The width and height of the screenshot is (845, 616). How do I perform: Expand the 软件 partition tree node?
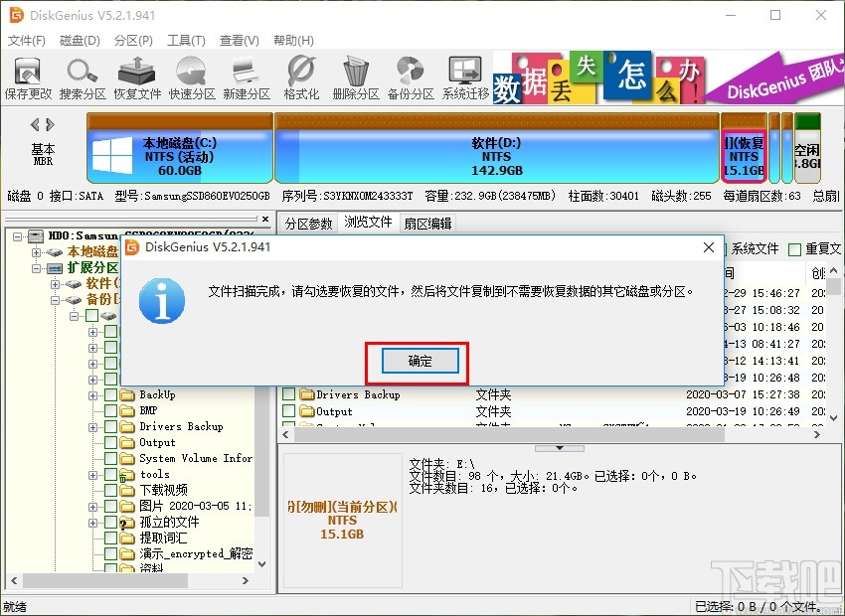pyautogui.click(x=55, y=284)
